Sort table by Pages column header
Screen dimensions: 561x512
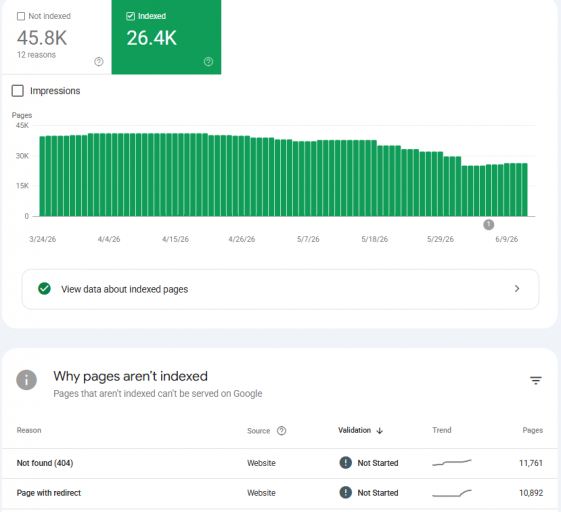click(532, 430)
